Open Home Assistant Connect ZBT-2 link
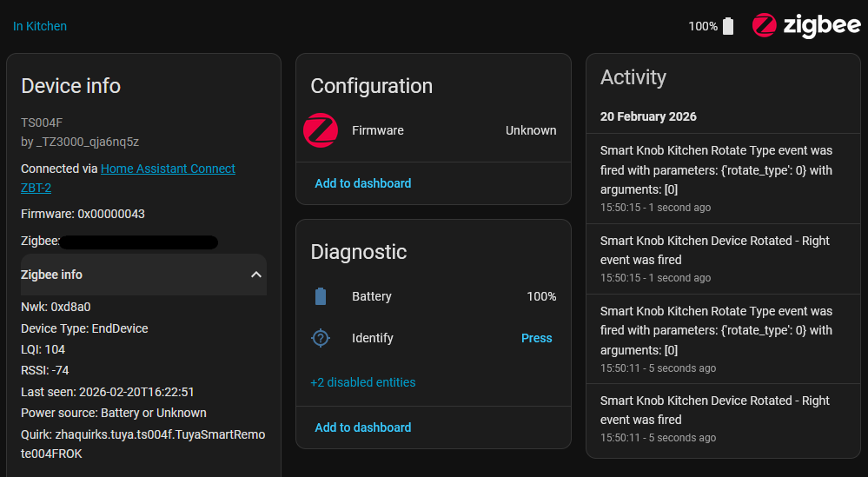Screen dimensions: 868x477 coord(128,177)
